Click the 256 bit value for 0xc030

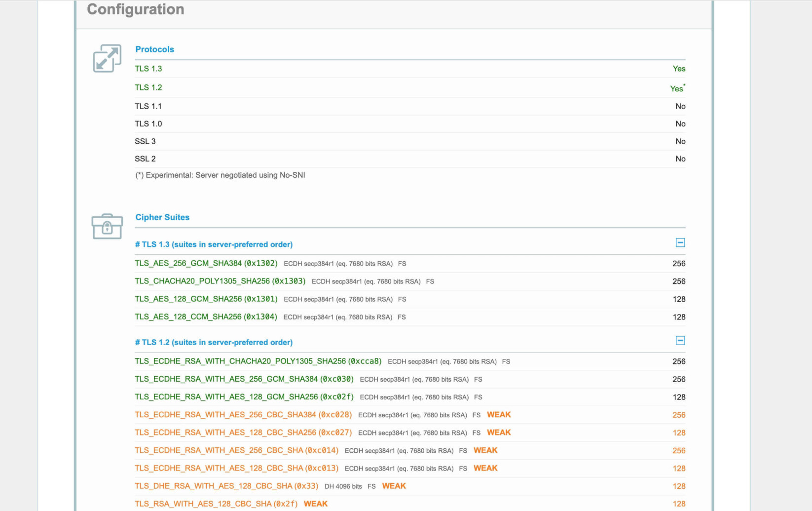pyautogui.click(x=679, y=379)
